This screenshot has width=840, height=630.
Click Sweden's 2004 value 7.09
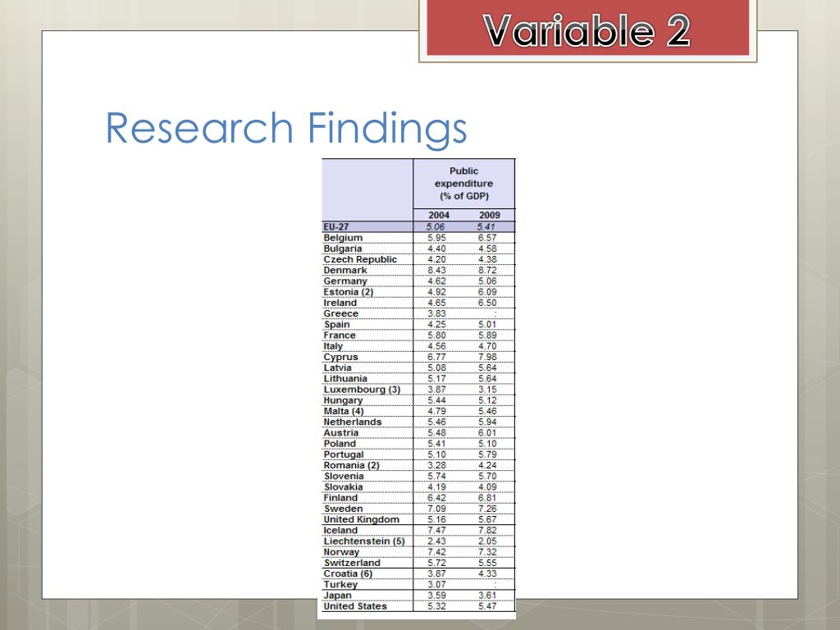tap(436, 509)
